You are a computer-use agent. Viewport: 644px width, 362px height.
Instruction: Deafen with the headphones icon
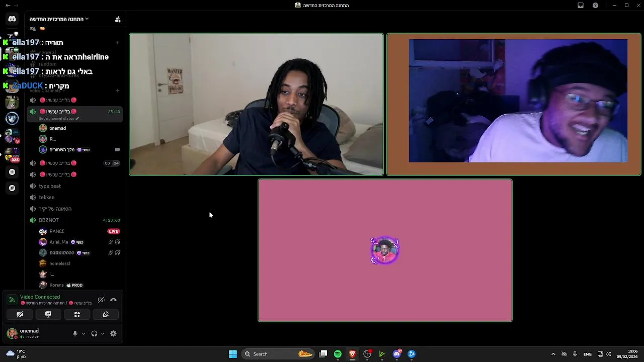(94, 333)
